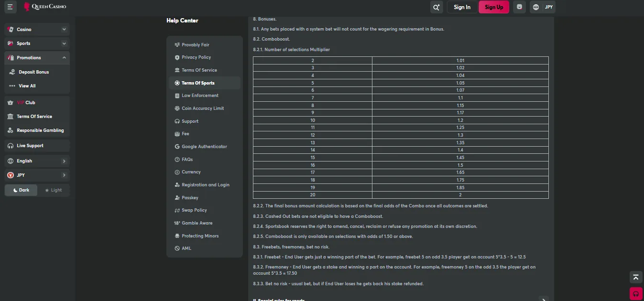Click the Currency dollar icon

tap(177, 172)
